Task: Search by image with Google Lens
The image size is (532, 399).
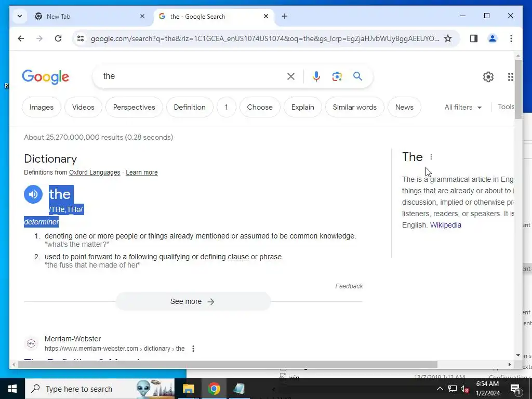Action: [337, 76]
